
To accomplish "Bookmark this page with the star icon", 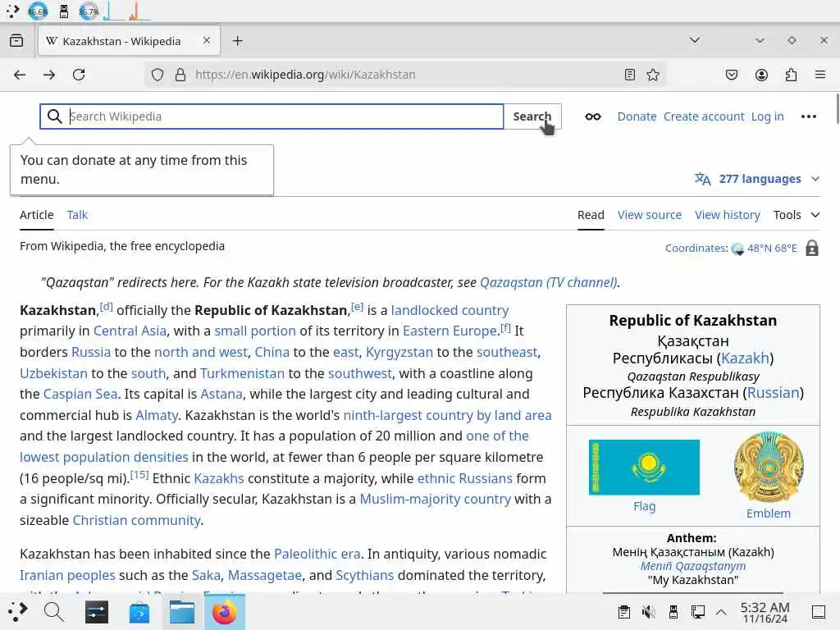I will [652, 75].
